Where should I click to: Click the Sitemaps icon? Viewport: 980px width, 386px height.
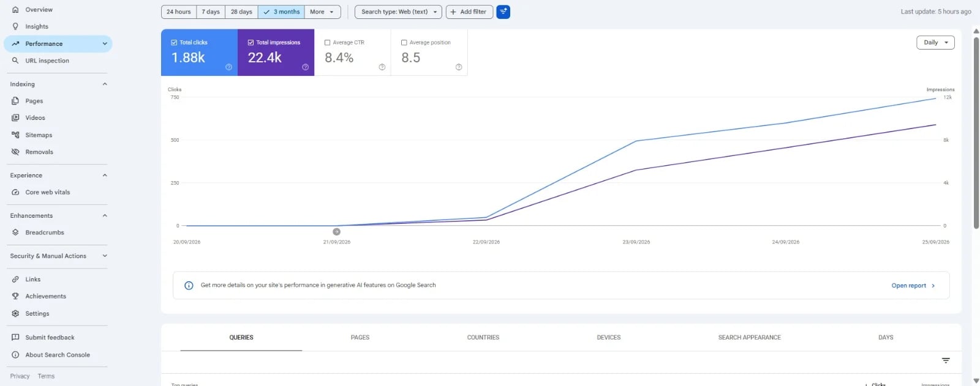point(15,135)
